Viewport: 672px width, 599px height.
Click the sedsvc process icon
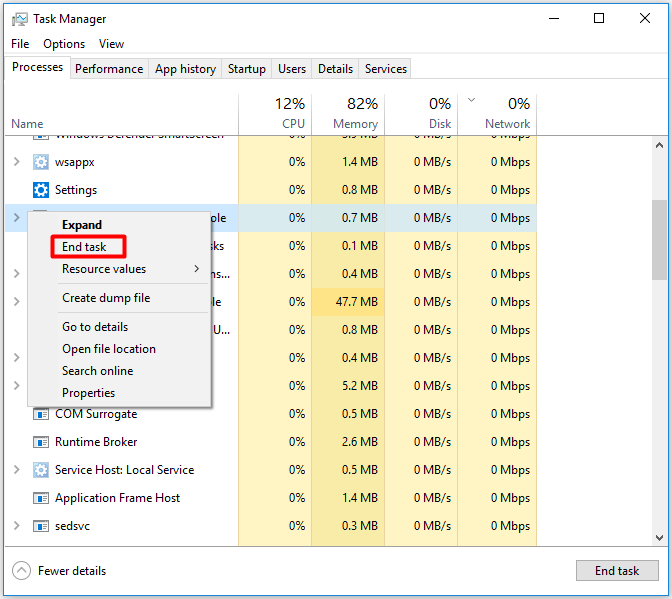coord(41,526)
